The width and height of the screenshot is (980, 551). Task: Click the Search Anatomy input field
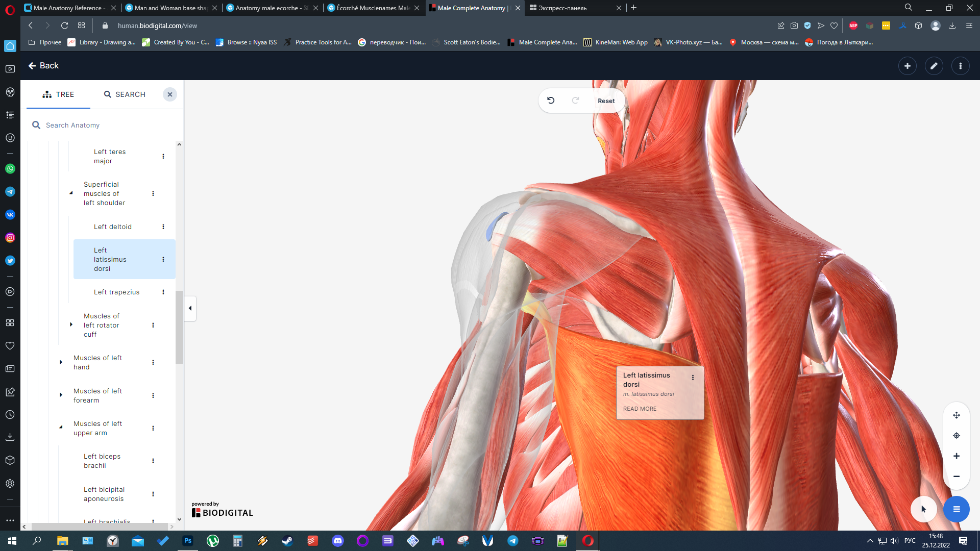coord(102,125)
